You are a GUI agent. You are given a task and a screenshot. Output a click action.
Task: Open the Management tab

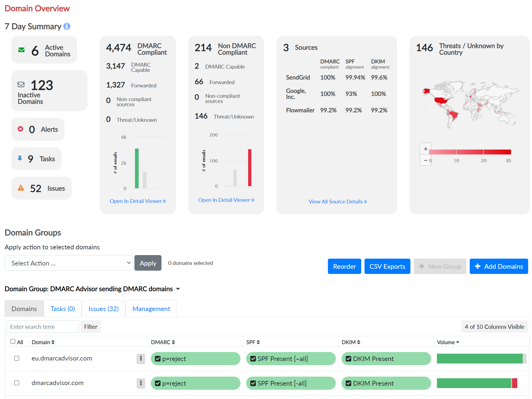(x=151, y=309)
